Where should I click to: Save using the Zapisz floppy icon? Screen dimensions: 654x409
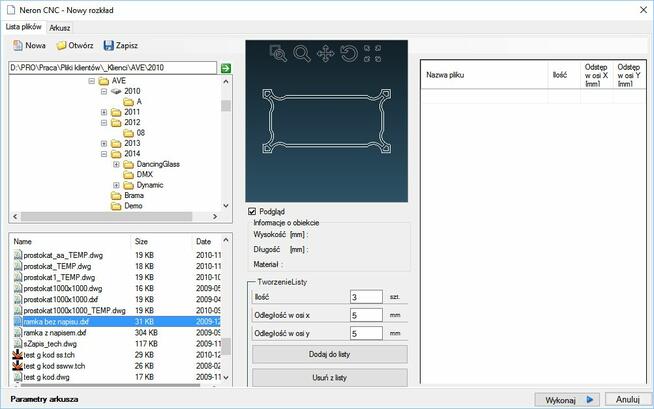120,45
